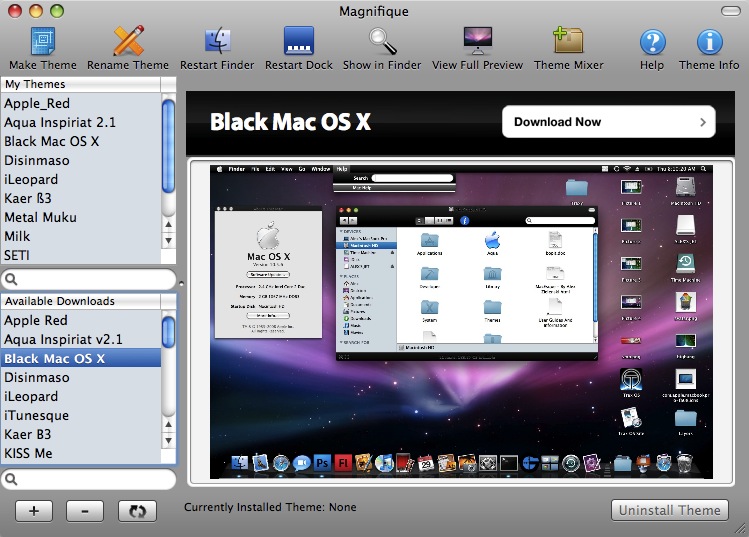The height and width of the screenshot is (537, 749).
Task: Click the My Themes search field
Action: pyautogui.click(x=88, y=279)
